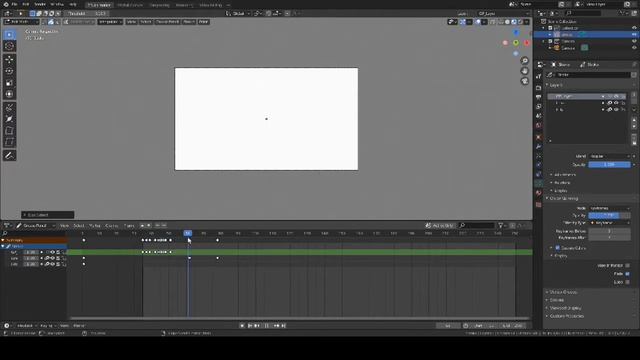The height and width of the screenshot is (360, 640).
Task: Switch to the Compositing workspace tab
Action: (x=159, y=5)
